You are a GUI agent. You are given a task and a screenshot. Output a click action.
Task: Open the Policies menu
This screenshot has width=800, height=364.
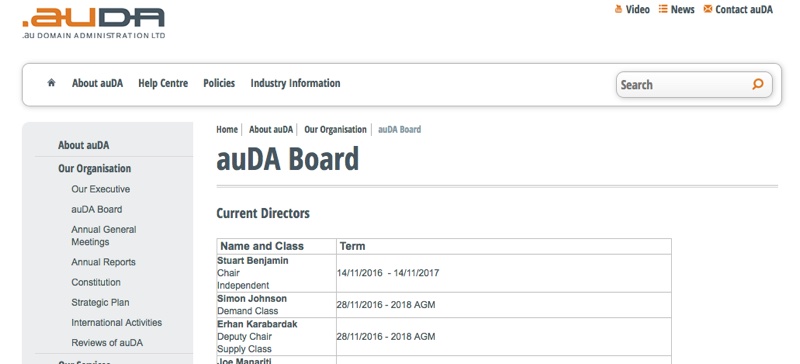(x=219, y=83)
